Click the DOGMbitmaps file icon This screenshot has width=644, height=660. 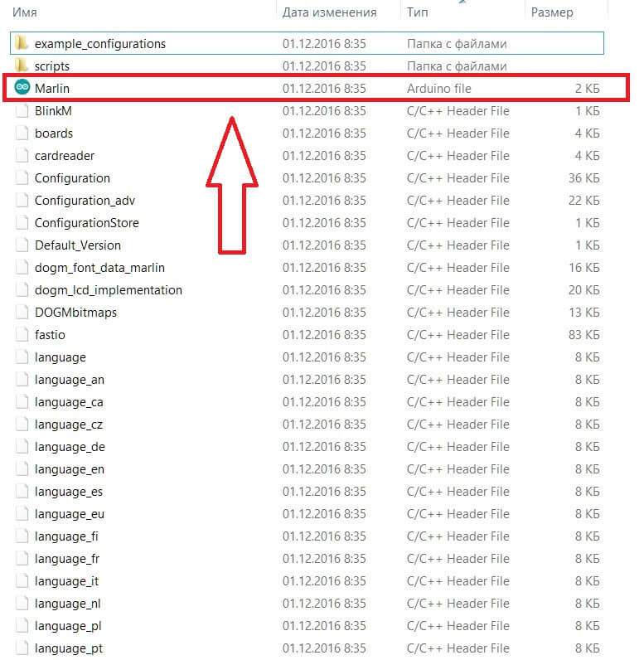point(22,313)
